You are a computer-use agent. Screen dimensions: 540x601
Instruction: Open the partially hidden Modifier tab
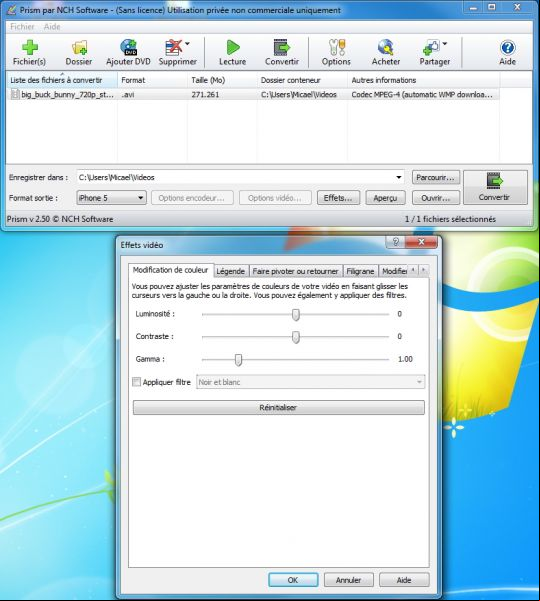tap(394, 271)
